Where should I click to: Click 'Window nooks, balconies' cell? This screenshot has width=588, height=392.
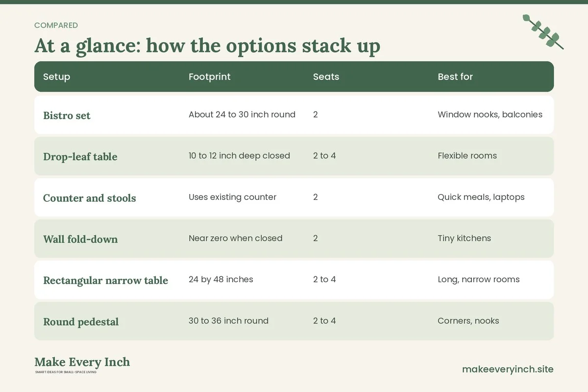click(x=490, y=115)
